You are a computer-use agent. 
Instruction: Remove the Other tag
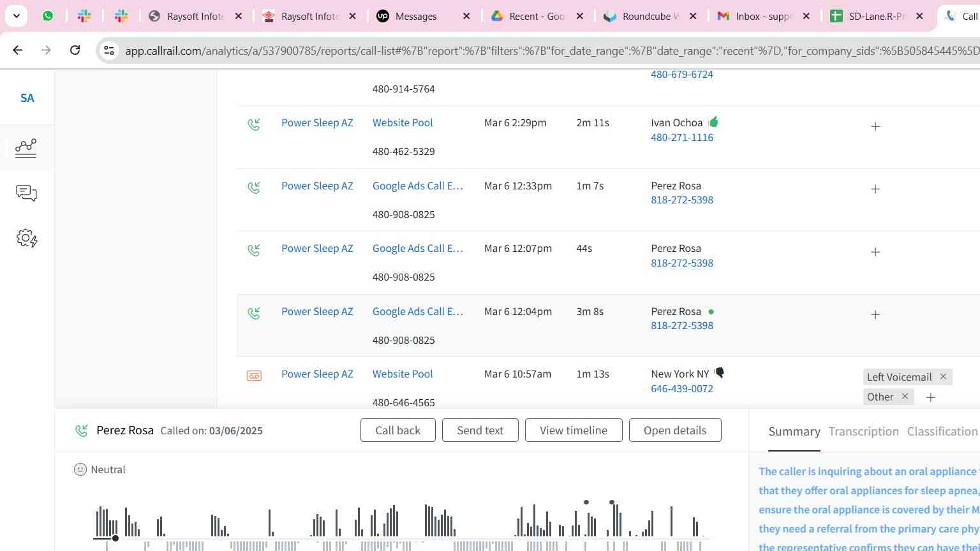click(x=905, y=397)
